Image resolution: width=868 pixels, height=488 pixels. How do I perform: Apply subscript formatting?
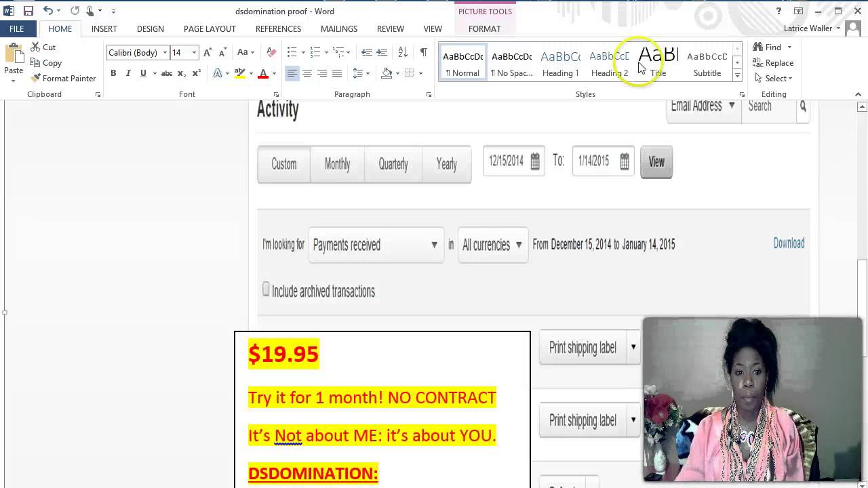[182, 73]
